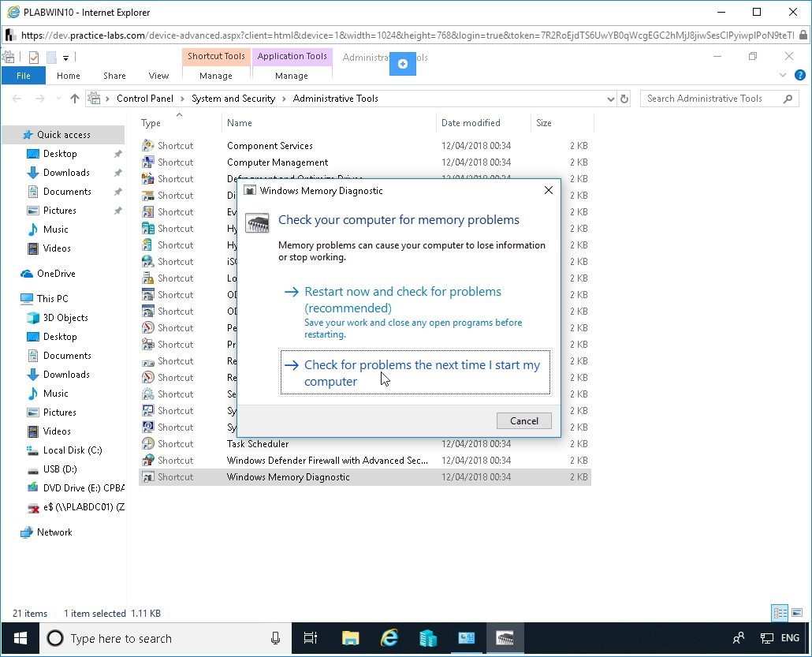Select the Task Scheduler file name

(258, 443)
